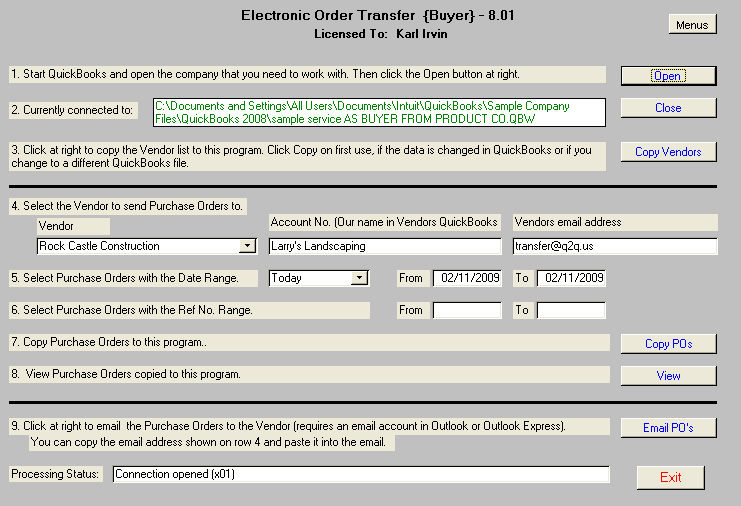Click the 'Electronic Order Transfer {Buyer} - 8.01' title

coord(378,15)
